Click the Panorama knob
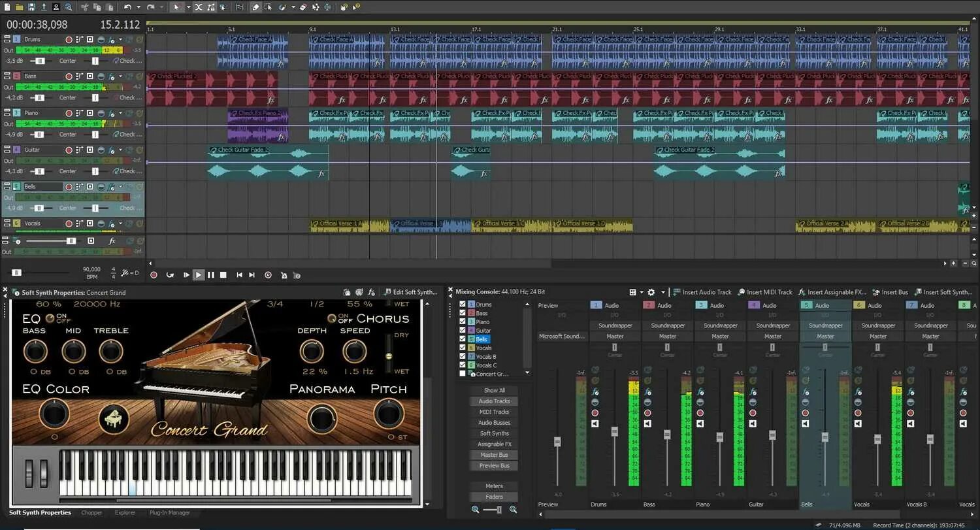The image size is (980, 530). [322, 419]
